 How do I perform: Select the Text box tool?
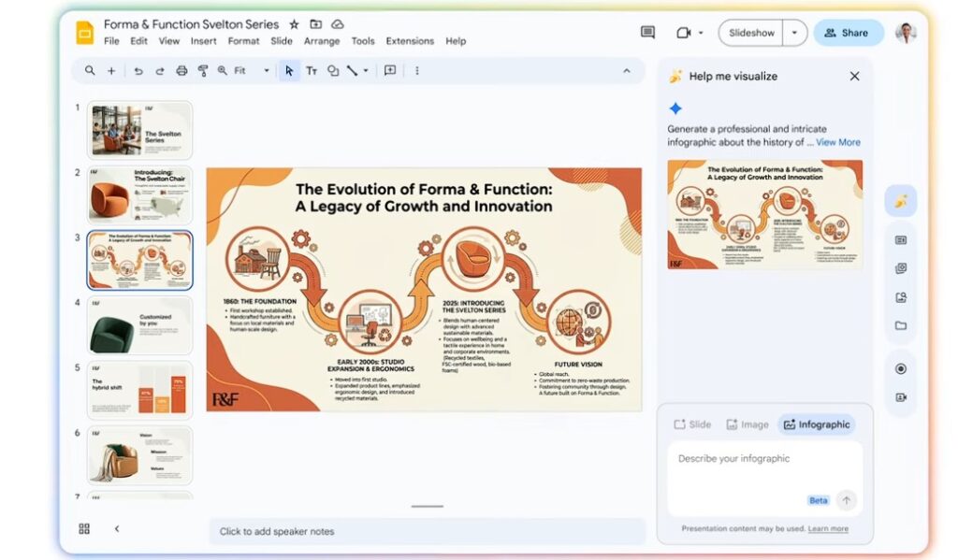[312, 71]
